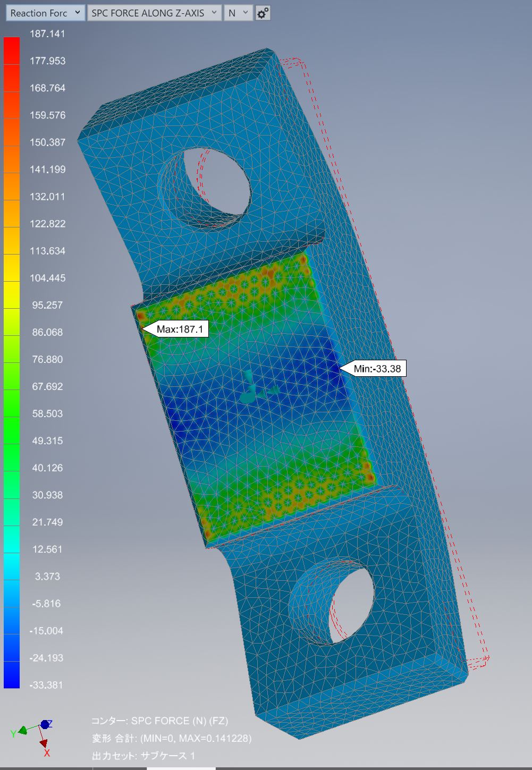
Task: Click the legend value 159.576
Action: 47,115
